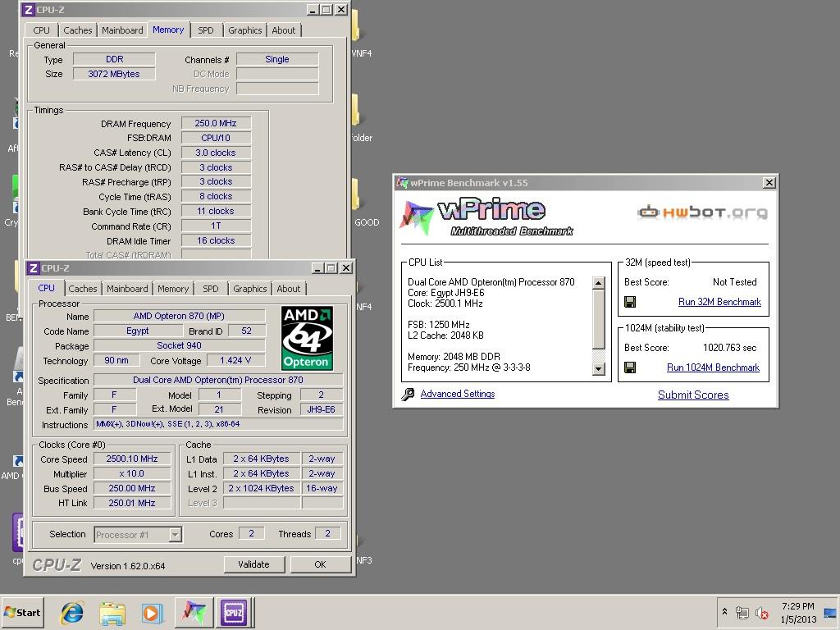The image size is (840, 630).
Task: Click the AMD64 Opteron logo in CPU-Z
Action: (x=307, y=338)
